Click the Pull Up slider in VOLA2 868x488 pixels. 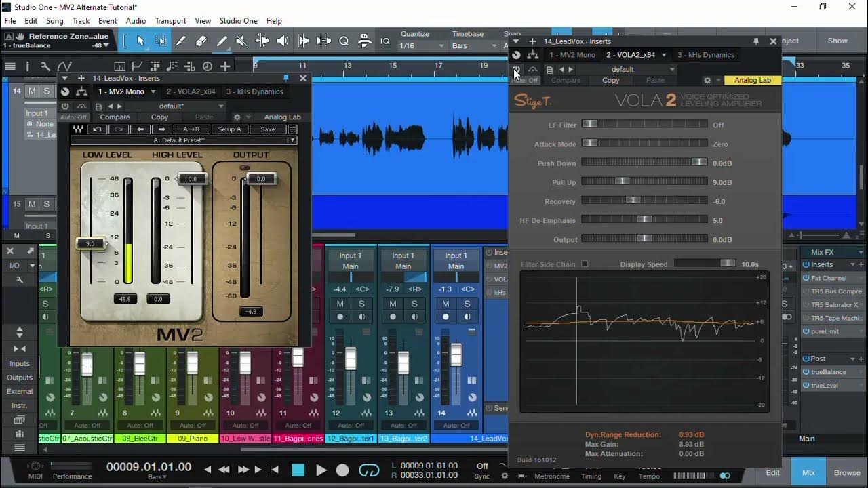[644, 182]
